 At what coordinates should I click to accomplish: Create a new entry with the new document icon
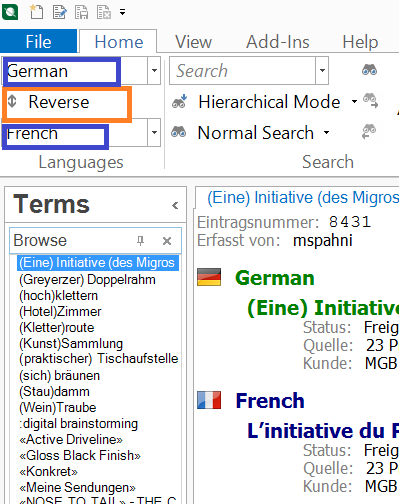pyautogui.click(x=36, y=12)
